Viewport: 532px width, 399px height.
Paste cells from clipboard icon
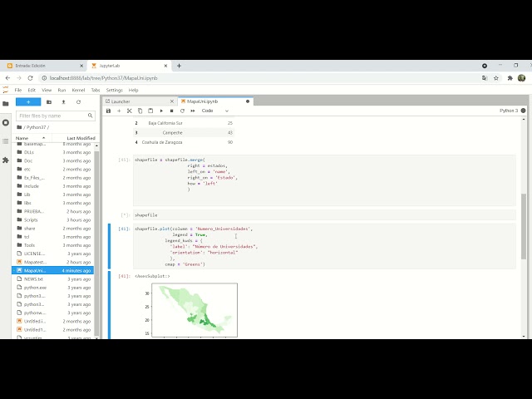[150, 111]
